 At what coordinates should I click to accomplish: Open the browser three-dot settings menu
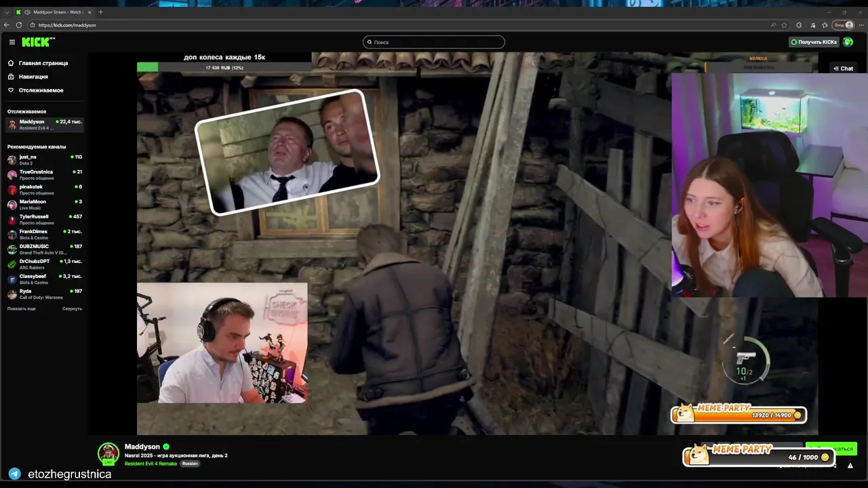861,25
